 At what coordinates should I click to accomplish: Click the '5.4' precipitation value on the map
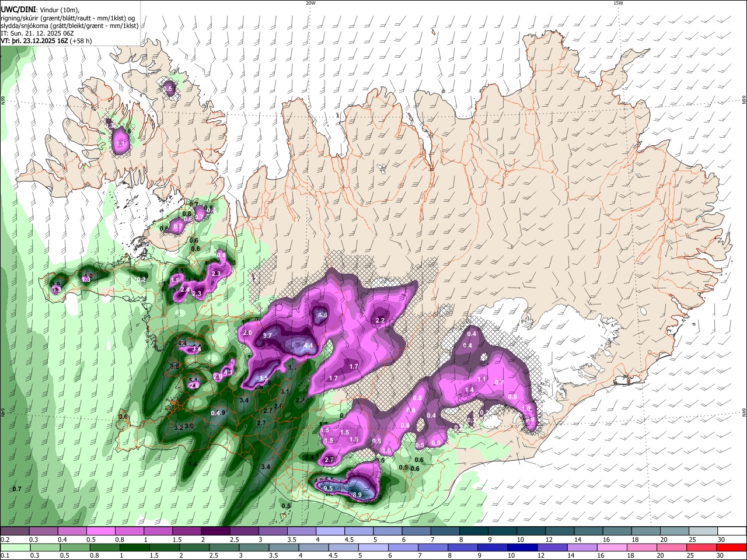coord(194,380)
